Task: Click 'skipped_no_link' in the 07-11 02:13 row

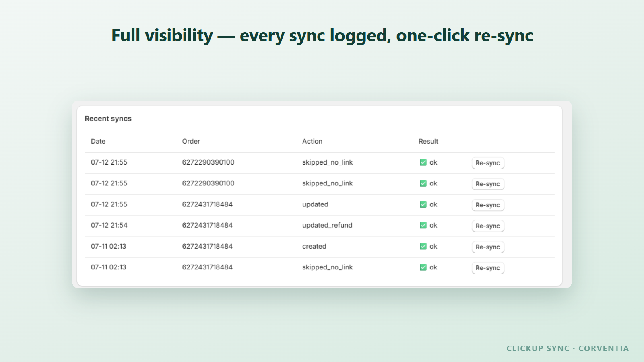Action: click(x=327, y=267)
